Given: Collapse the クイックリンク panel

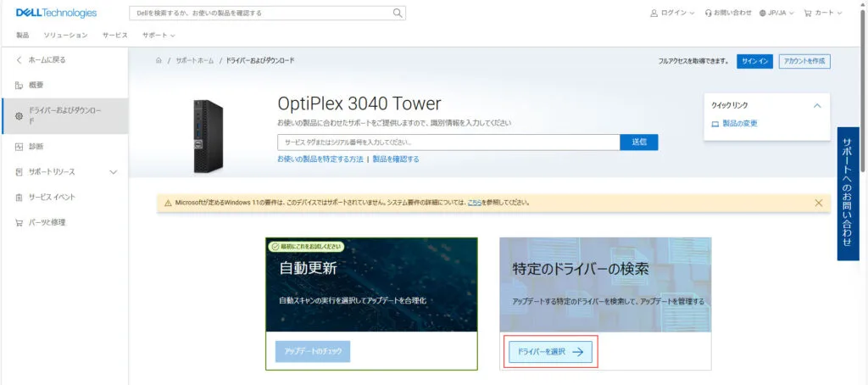Looking at the screenshot, I should click(816, 105).
